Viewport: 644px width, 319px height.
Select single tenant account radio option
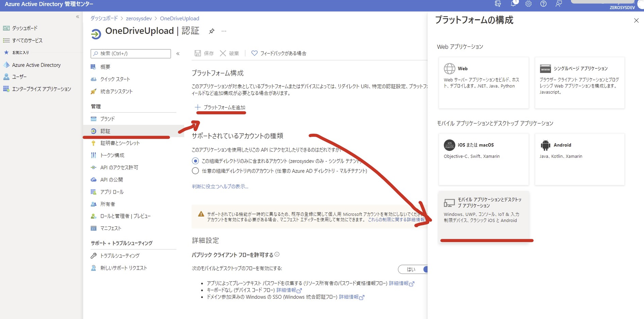pyautogui.click(x=195, y=161)
